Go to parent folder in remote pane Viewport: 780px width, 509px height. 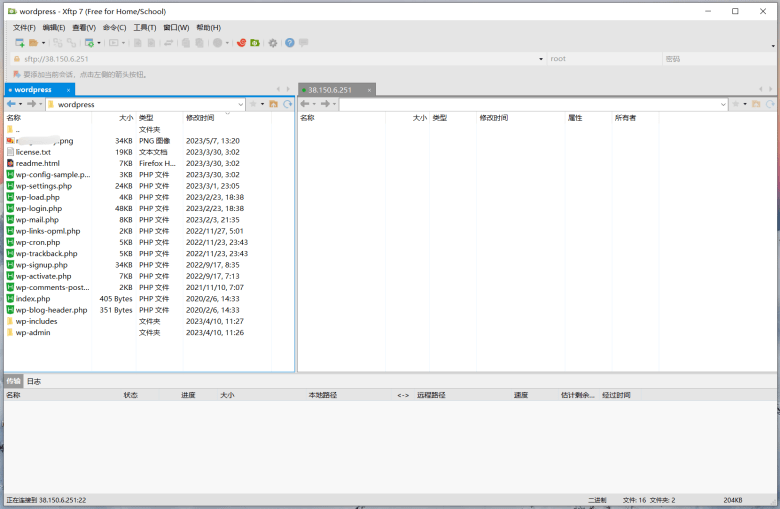point(756,104)
